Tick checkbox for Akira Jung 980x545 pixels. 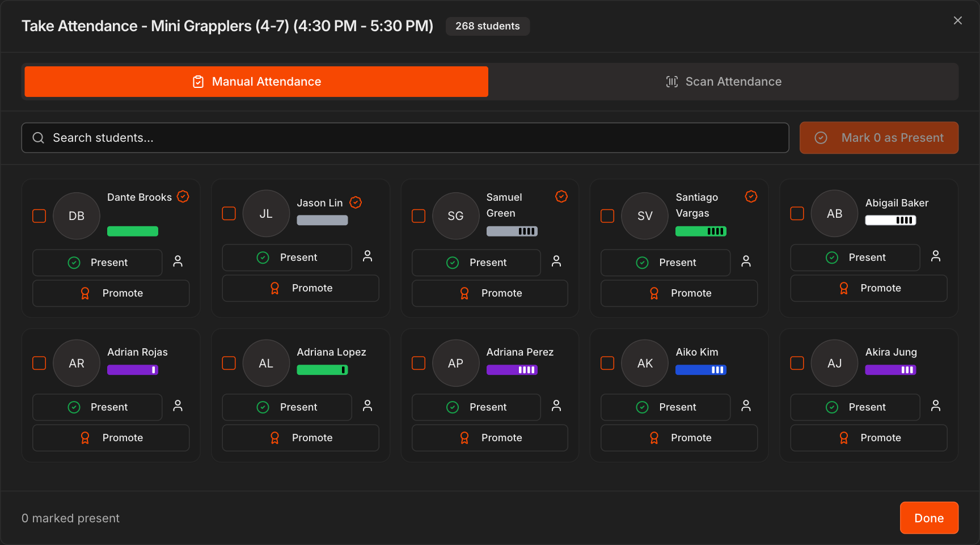click(x=797, y=363)
